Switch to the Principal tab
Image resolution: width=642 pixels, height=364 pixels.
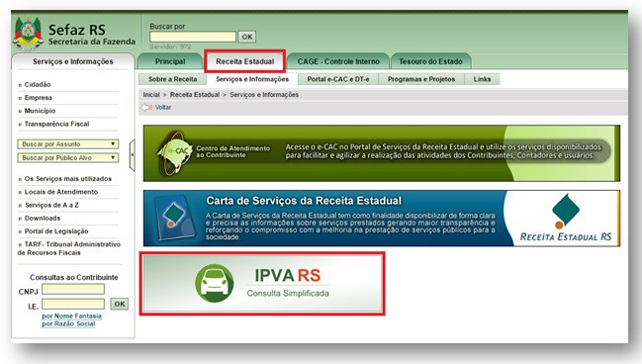point(170,61)
